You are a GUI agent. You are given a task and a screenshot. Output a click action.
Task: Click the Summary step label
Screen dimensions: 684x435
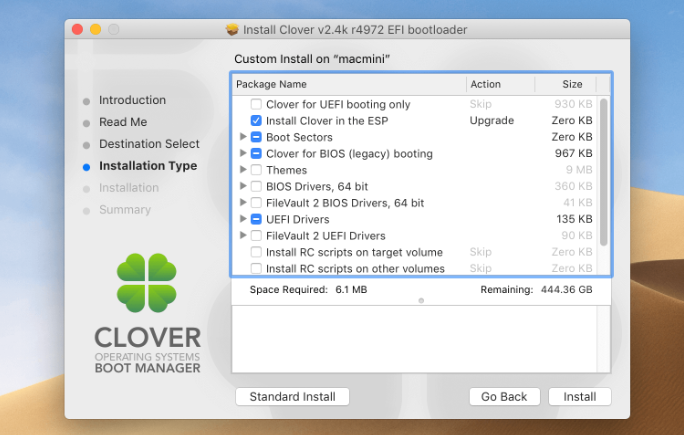[125, 209]
